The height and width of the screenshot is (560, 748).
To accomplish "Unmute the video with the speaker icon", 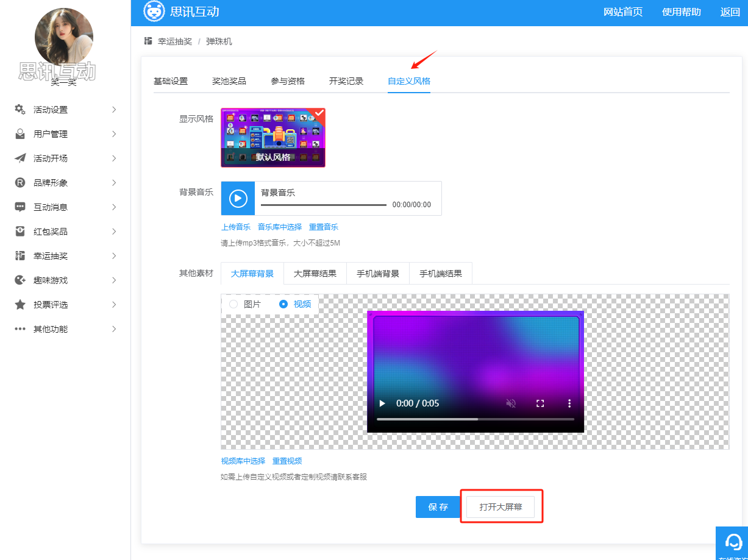I will 511,403.
